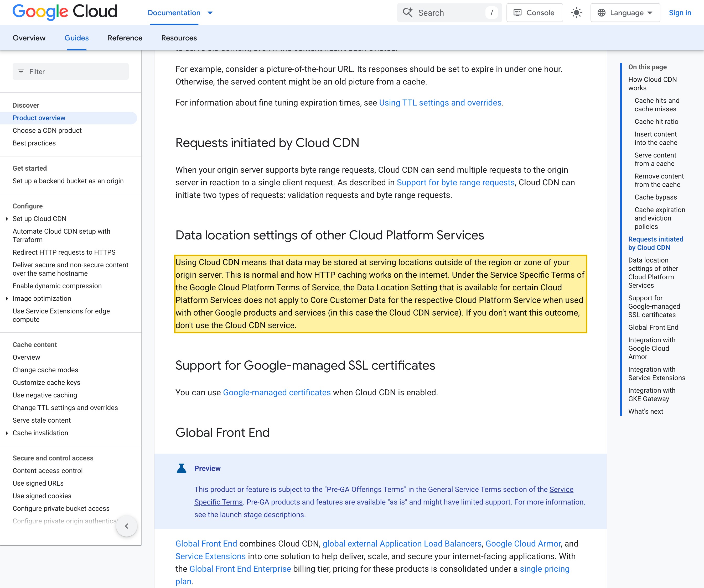Expand the Set up Cloud CDN tree item
The width and height of the screenshot is (704, 588).
coord(7,219)
